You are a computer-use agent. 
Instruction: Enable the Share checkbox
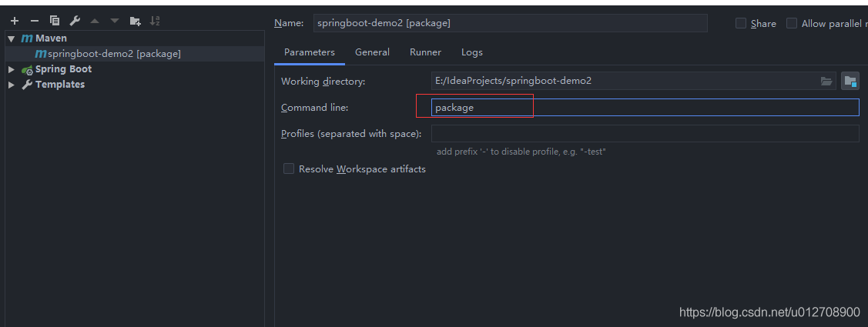[741, 23]
